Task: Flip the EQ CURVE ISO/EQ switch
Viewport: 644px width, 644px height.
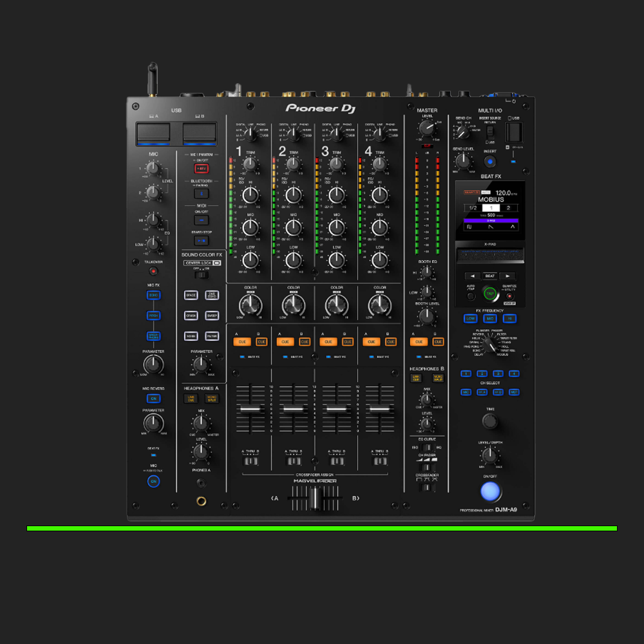Action: coord(427,448)
